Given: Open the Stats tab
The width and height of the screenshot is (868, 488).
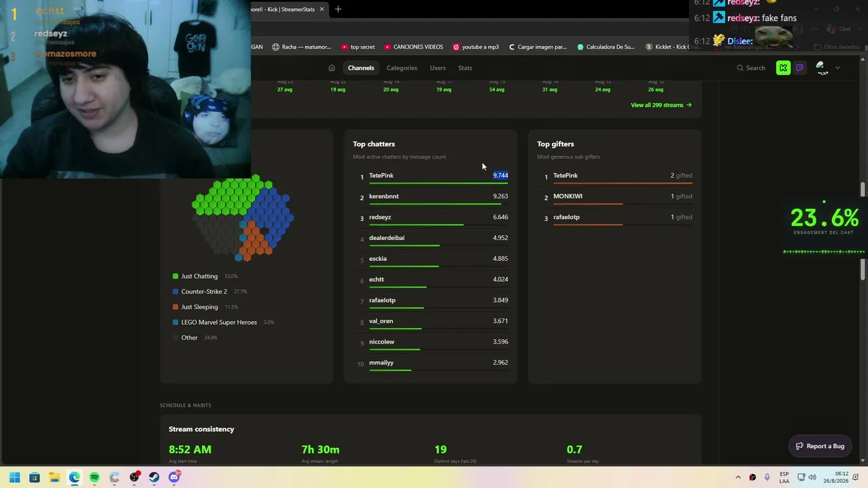Looking at the screenshot, I should point(465,68).
